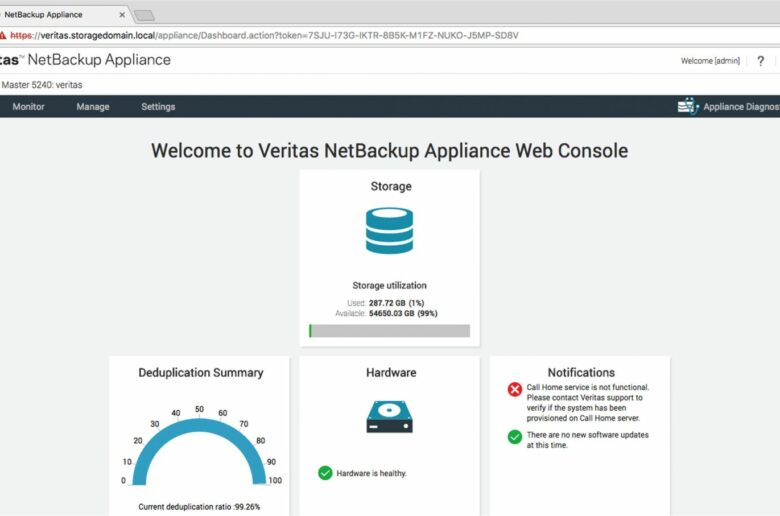Click the Welcome to Veritas console heading
Image resolution: width=780 pixels, height=516 pixels.
coord(390,151)
